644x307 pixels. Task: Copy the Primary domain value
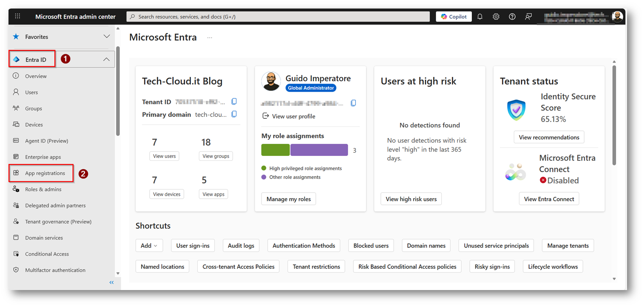[x=234, y=114]
